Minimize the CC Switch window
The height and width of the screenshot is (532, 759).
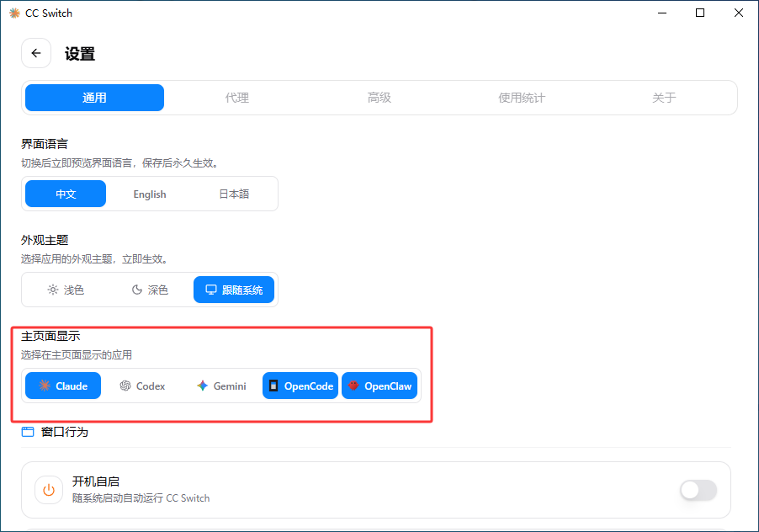662,13
